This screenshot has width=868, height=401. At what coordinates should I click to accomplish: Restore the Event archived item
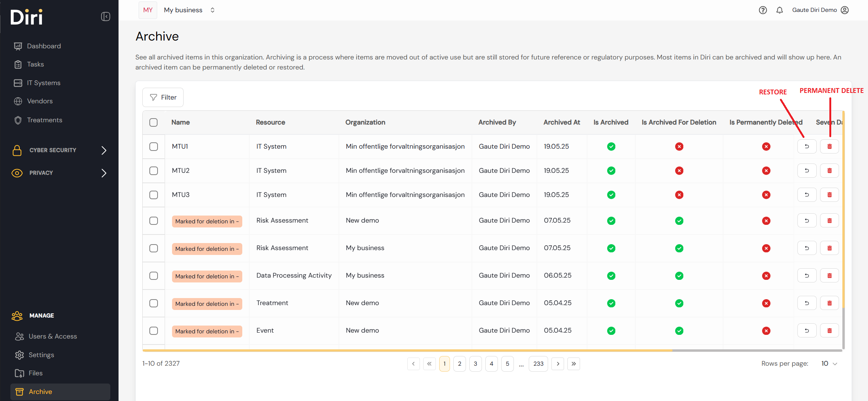point(807,331)
